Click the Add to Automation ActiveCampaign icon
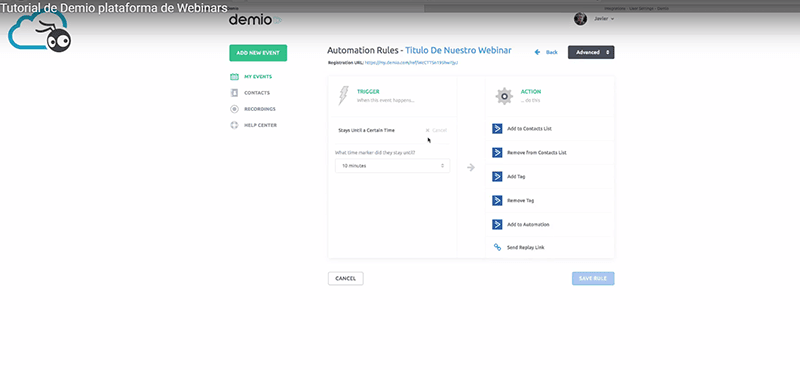 [x=497, y=225]
